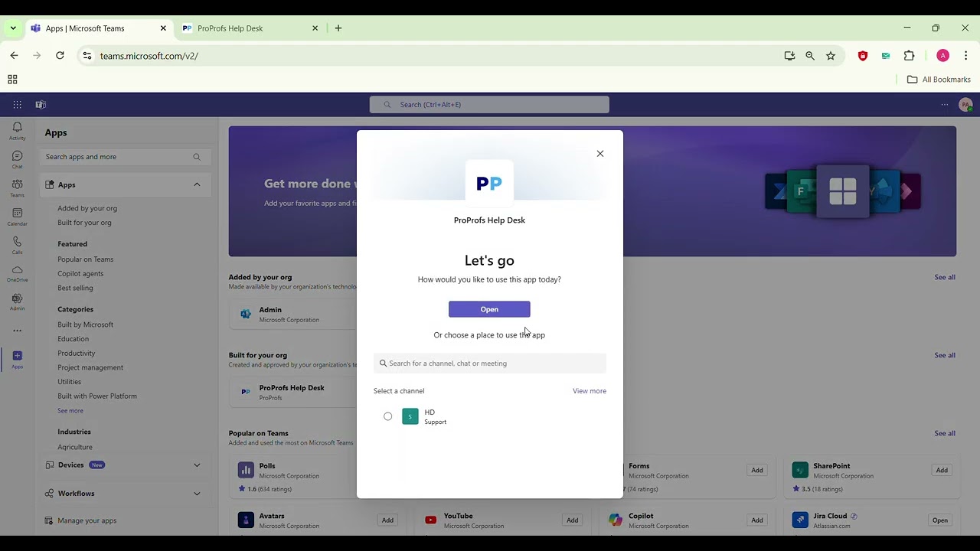Add the Forms app

(757, 470)
